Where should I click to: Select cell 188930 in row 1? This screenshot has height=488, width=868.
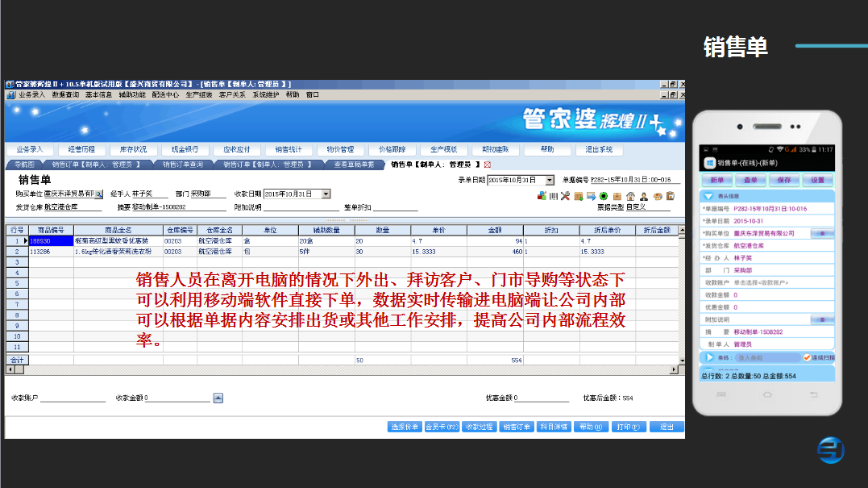click(x=51, y=241)
